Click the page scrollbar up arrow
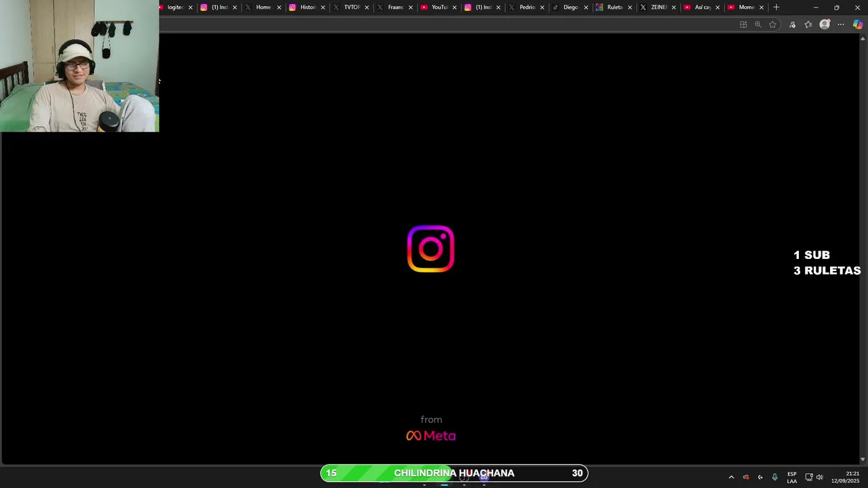868x488 pixels. (863, 37)
